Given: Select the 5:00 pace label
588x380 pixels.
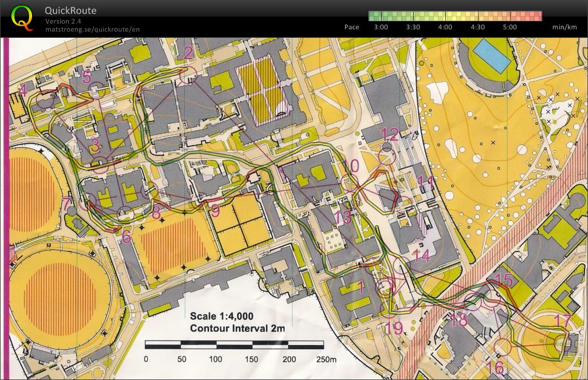Looking at the screenshot, I should click(x=509, y=27).
